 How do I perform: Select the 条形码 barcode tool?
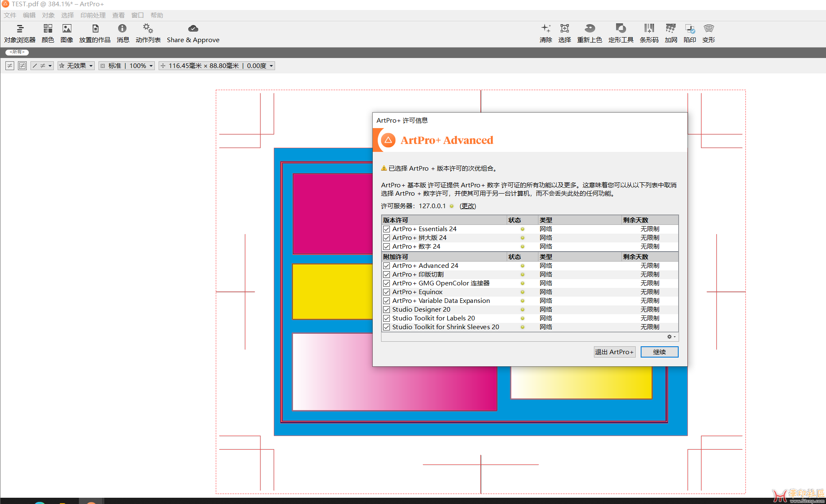point(649,33)
